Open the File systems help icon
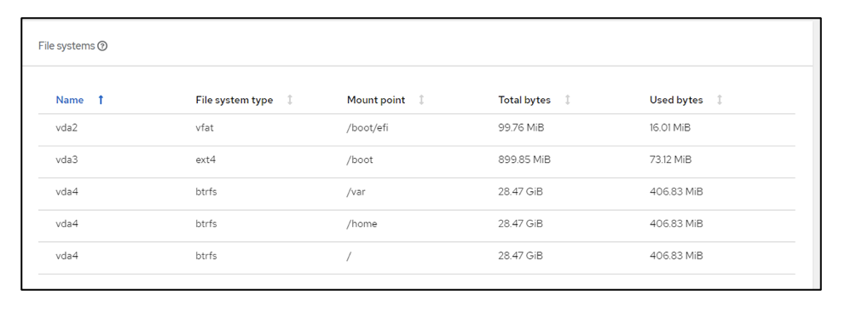868x319 pixels. tap(102, 47)
